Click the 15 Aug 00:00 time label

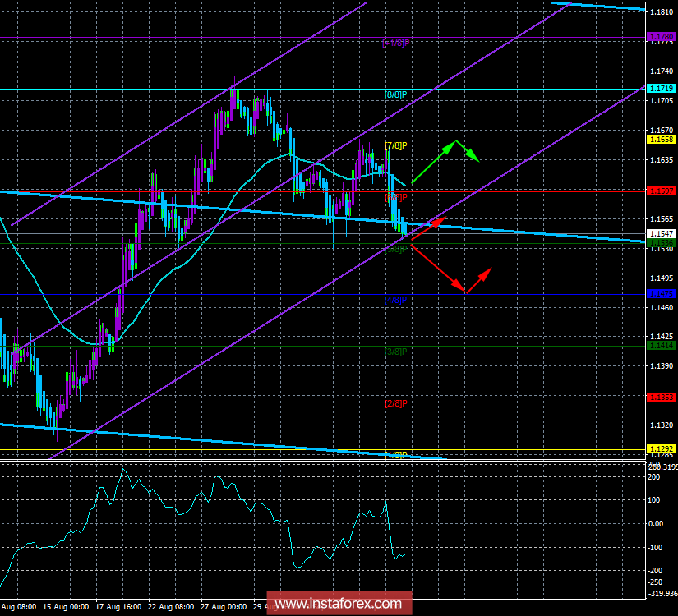tap(66, 606)
